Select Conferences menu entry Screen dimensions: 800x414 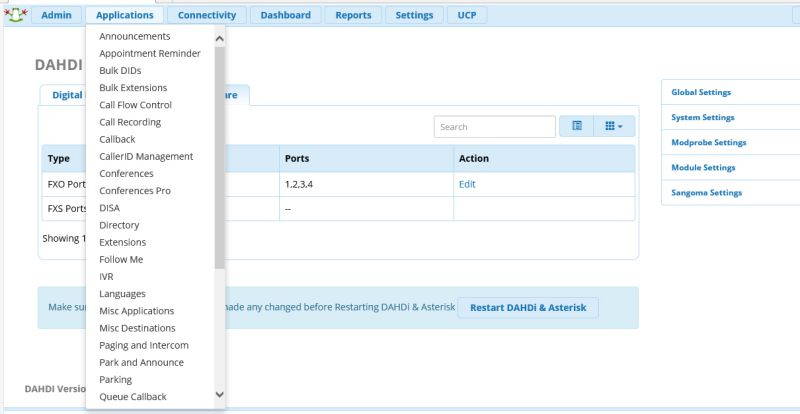pos(127,174)
